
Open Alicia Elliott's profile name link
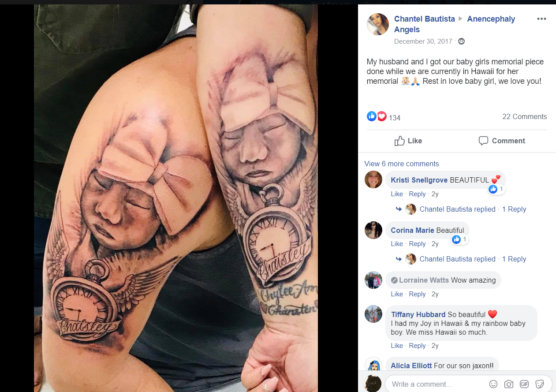pyautogui.click(x=411, y=366)
